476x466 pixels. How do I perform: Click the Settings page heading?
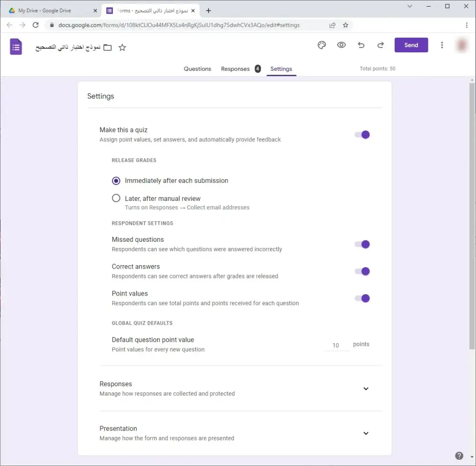(x=100, y=96)
